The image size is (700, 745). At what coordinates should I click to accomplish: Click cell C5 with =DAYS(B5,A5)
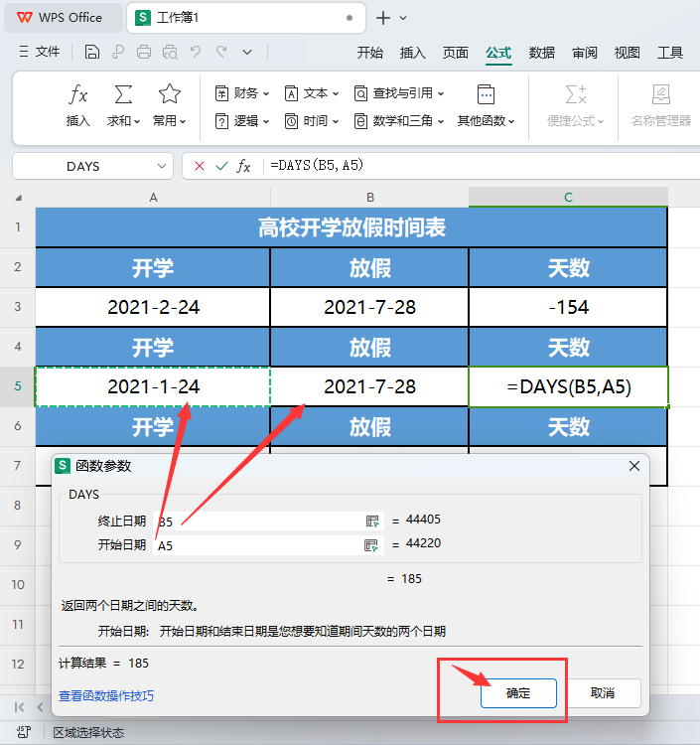tap(568, 386)
